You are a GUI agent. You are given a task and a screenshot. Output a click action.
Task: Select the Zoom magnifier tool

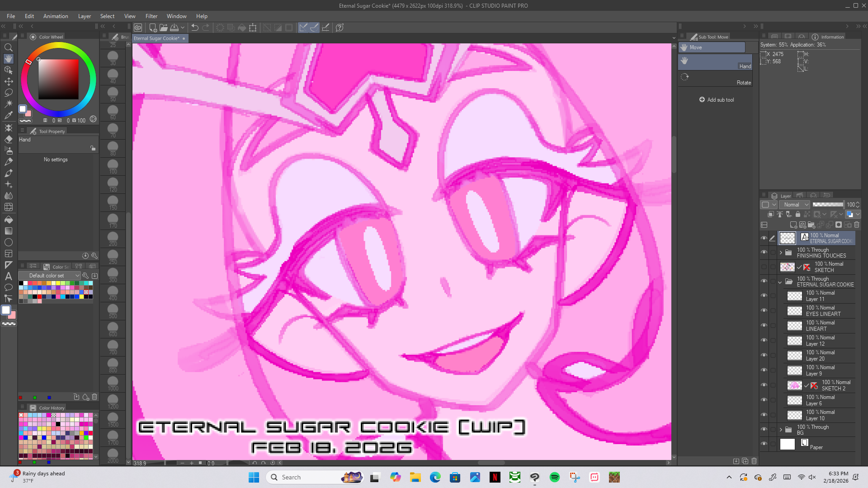(8, 47)
